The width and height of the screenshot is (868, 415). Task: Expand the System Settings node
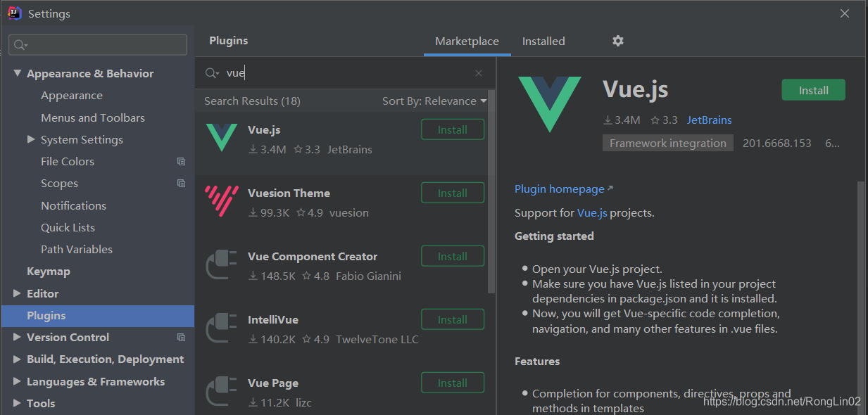(31, 139)
